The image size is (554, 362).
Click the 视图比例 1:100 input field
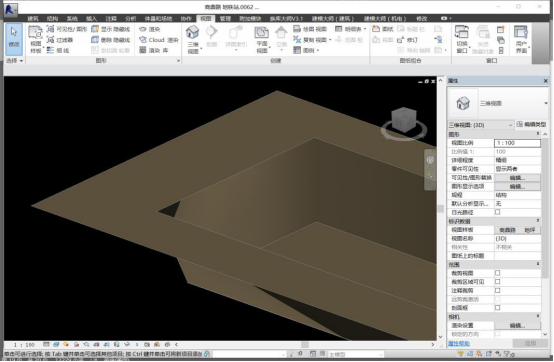coord(517,143)
